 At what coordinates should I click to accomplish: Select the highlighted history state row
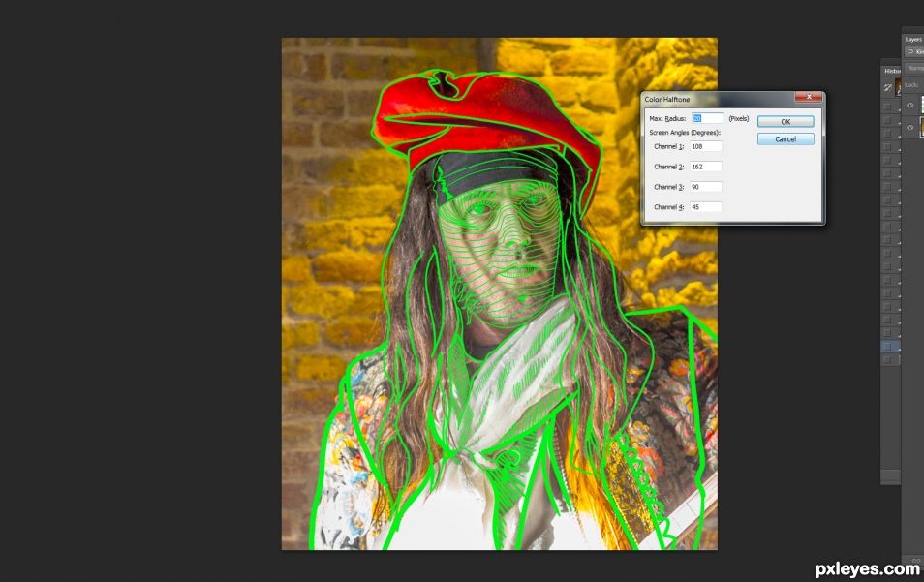point(891,347)
